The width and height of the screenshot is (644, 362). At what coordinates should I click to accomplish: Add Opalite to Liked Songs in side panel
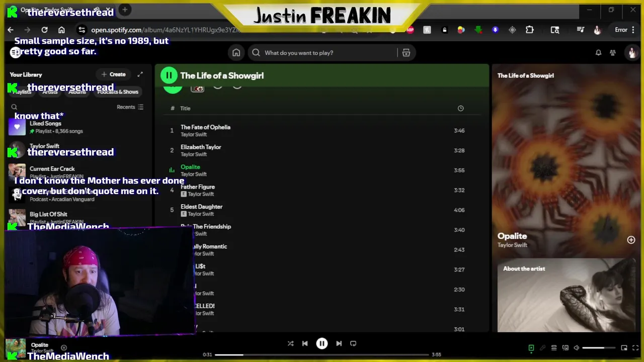(x=631, y=240)
